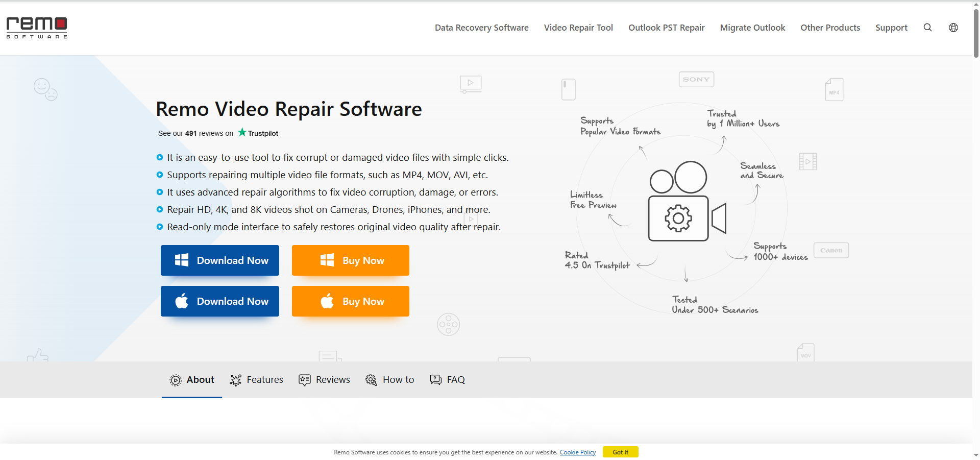Expand Data Recovery Software menu
Screen dimensions: 980x460
coord(481,28)
